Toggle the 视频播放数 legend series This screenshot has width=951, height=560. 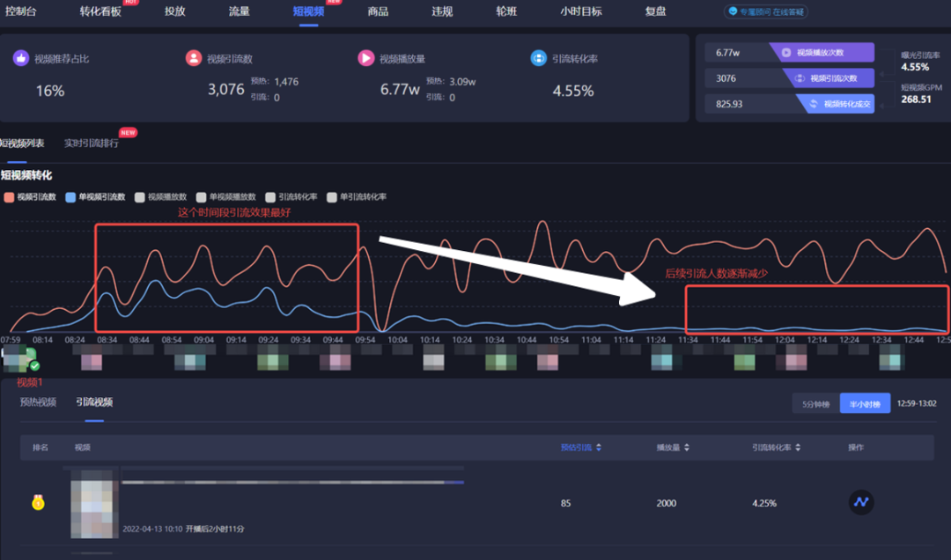tap(160, 197)
